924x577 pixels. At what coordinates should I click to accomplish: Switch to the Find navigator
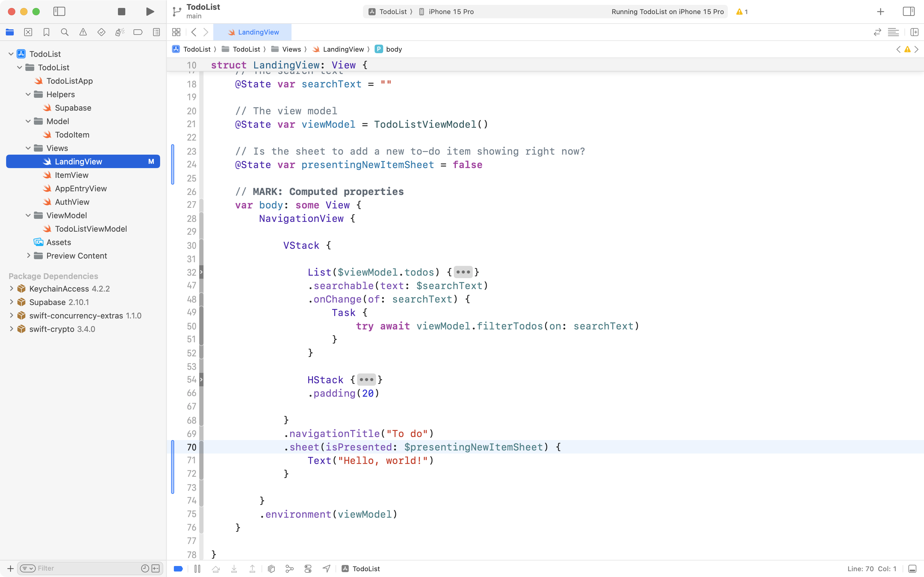[64, 32]
